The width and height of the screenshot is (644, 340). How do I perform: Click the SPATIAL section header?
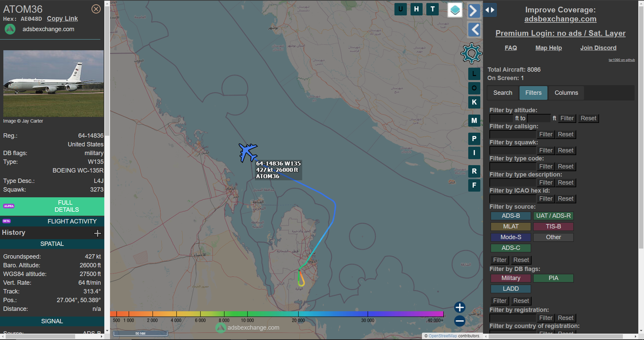pos(52,244)
